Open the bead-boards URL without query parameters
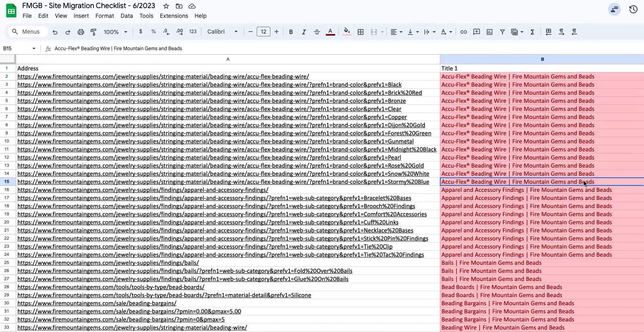The image size is (644, 332). point(111,287)
